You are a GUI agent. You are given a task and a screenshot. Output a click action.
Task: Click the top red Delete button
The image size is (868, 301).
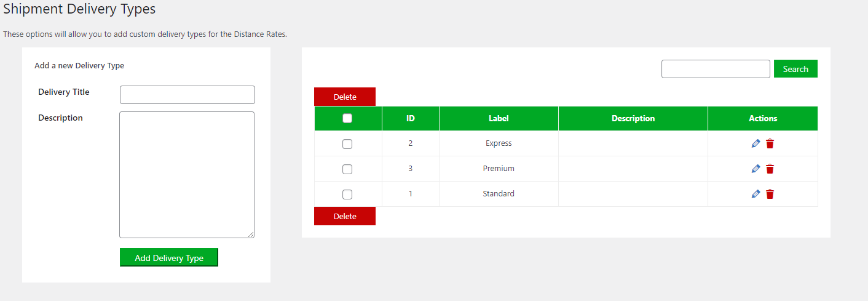pos(345,97)
